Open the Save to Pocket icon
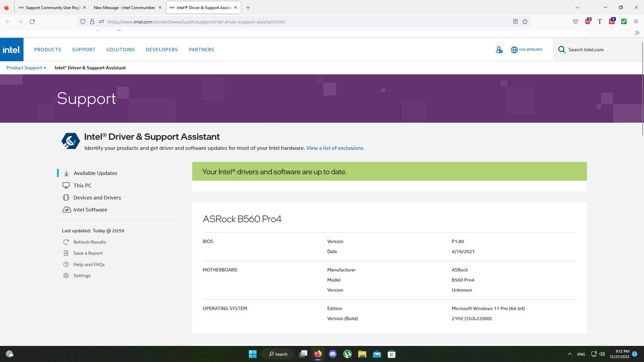 pyautogui.click(x=576, y=22)
